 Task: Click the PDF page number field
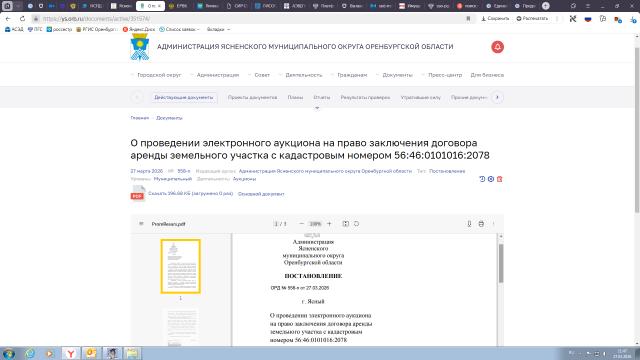[x=276, y=224]
